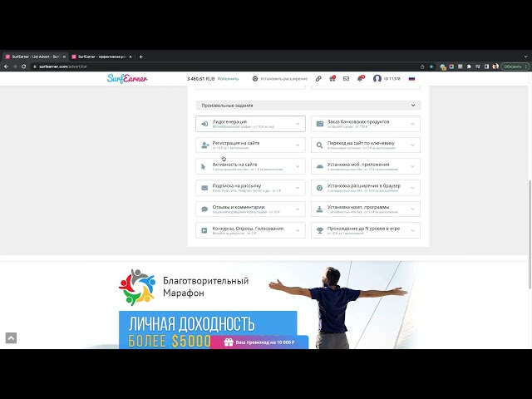Click the browser icon for Установка расширения
Screen dimensions: 532x399
tap(319, 188)
